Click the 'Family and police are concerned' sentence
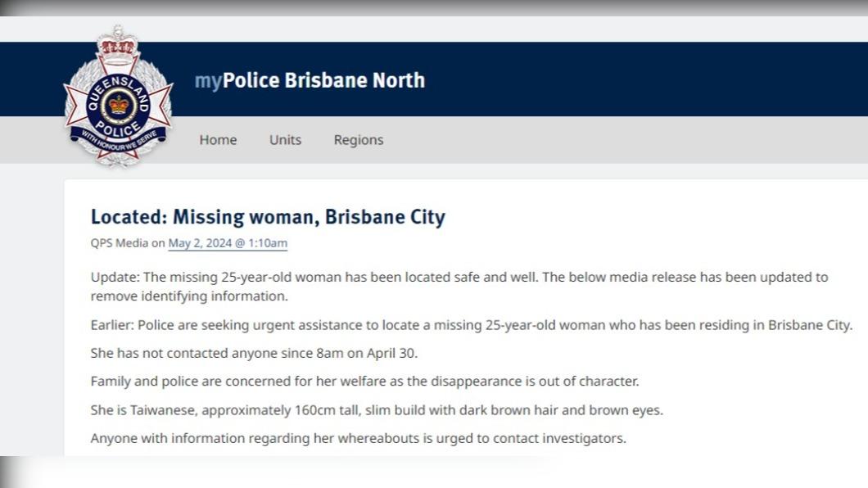The image size is (868, 488). point(364,382)
